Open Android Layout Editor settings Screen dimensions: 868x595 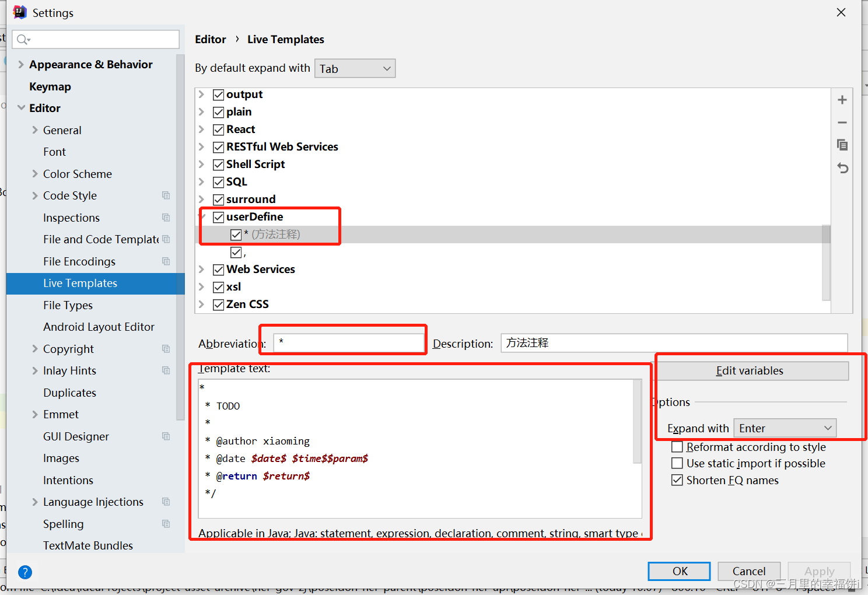click(x=99, y=327)
